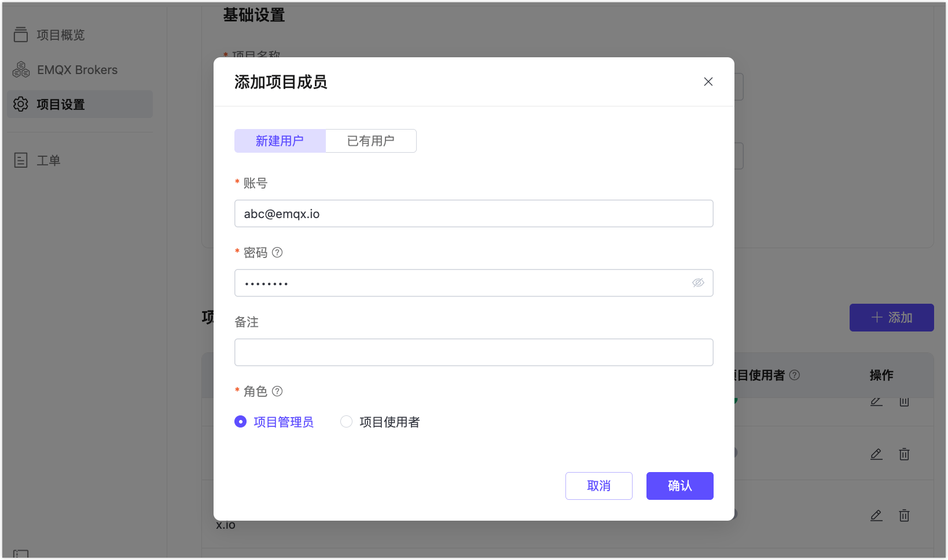Viewport: 948px width, 560px height.
Task: Click the 账号 input field
Action: [473, 214]
